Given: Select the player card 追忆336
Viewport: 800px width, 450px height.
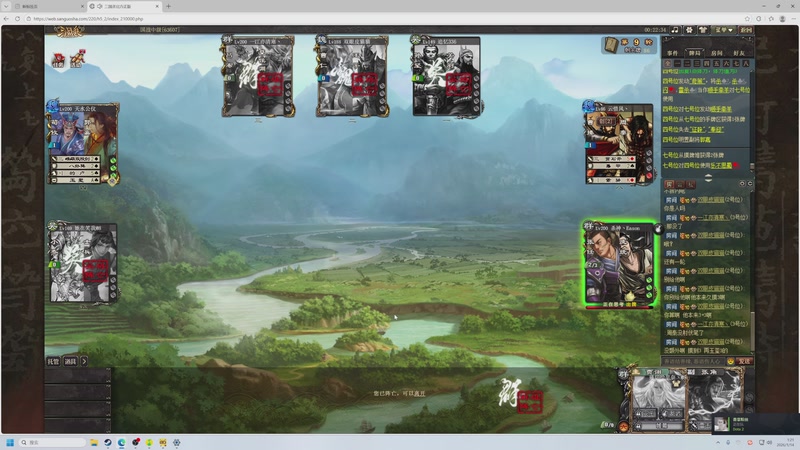Looking at the screenshot, I should (x=446, y=76).
